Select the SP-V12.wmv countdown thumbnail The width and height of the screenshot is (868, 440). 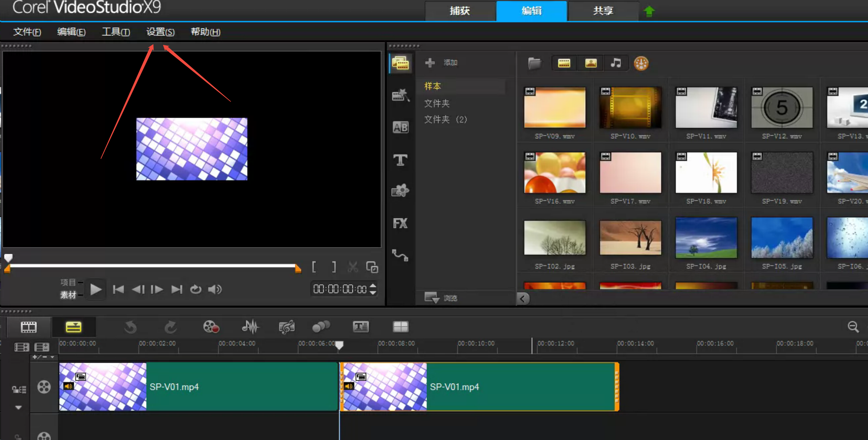click(x=782, y=108)
